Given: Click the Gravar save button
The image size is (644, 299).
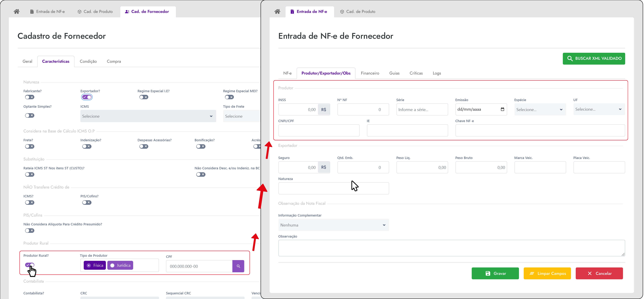Looking at the screenshot, I should [x=495, y=273].
